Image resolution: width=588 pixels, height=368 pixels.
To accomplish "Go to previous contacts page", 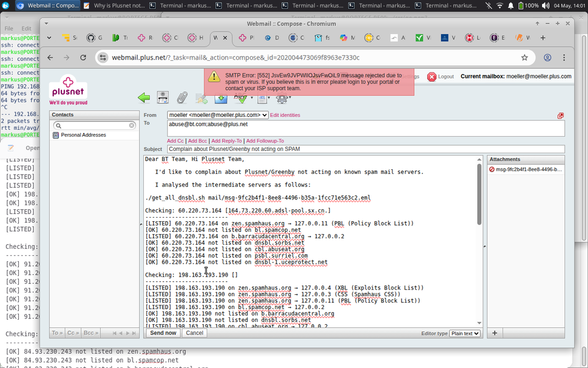I will click(x=121, y=333).
